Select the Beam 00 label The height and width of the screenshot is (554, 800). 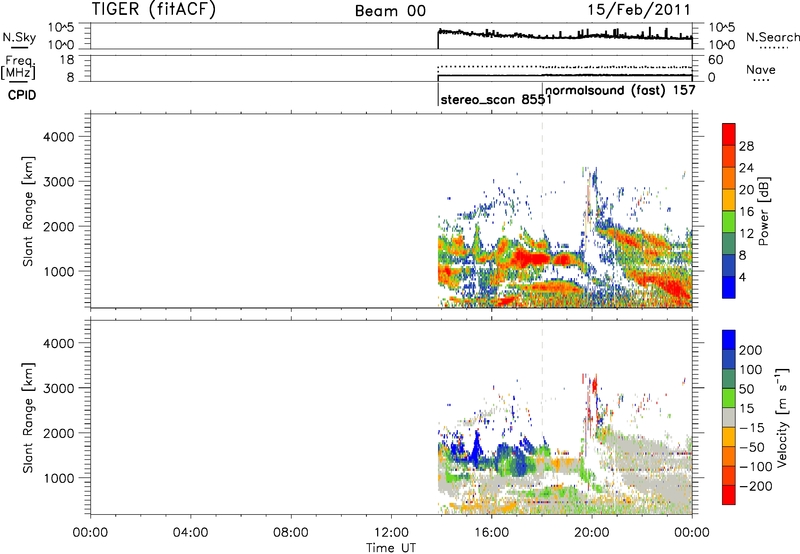click(390, 11)
